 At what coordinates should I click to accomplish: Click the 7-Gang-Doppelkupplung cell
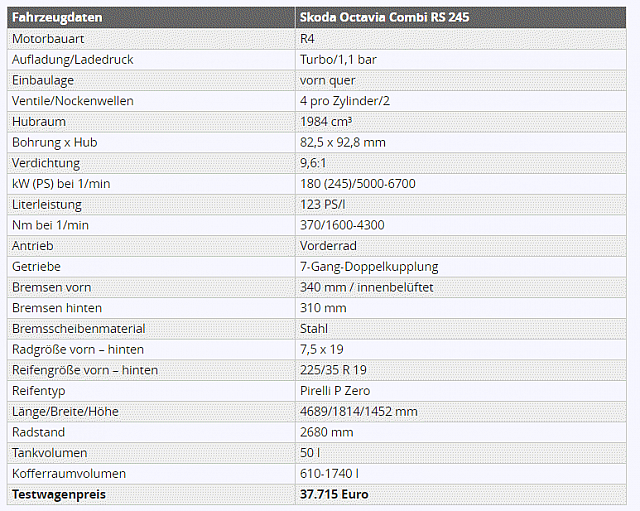click(369, 267)
